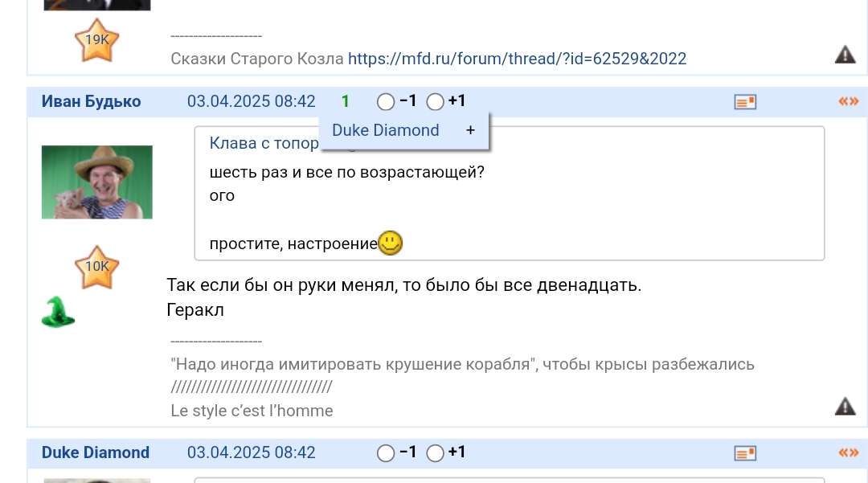The image size is (868, 483).
Task: Click the 19K star rating badge
Action: coord(96,41)
